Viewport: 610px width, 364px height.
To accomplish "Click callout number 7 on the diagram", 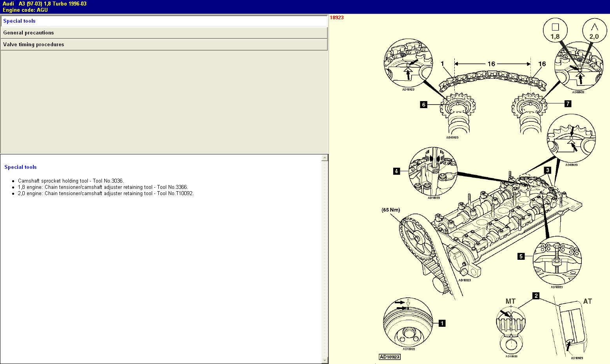I will pyautogui.click(x=568, y=103).
